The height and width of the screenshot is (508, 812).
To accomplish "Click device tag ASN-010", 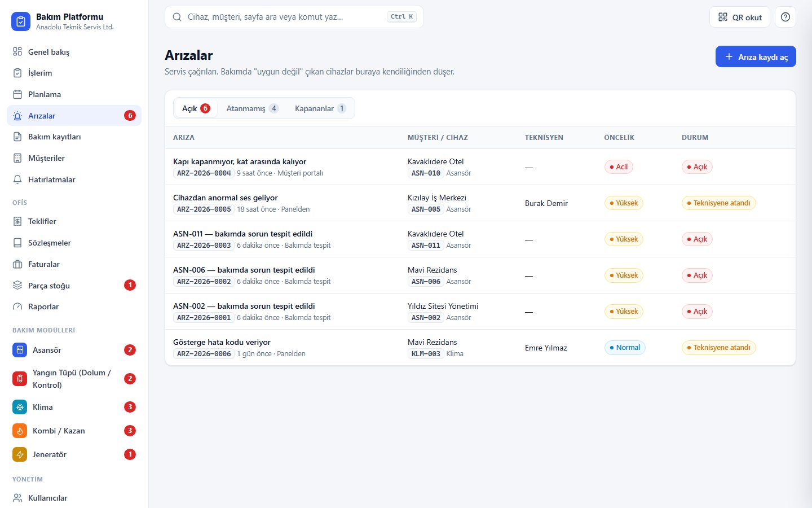I will (x=426, y=173).
